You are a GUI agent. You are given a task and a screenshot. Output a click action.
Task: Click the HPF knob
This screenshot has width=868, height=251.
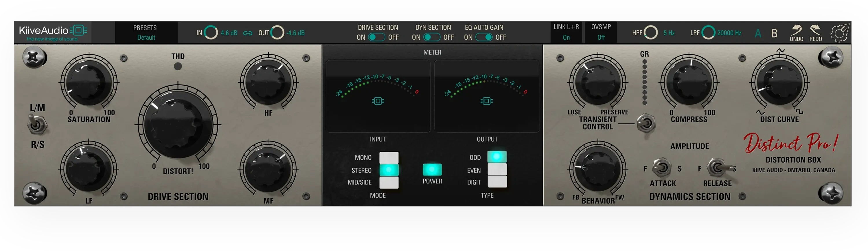pos(651,33)
